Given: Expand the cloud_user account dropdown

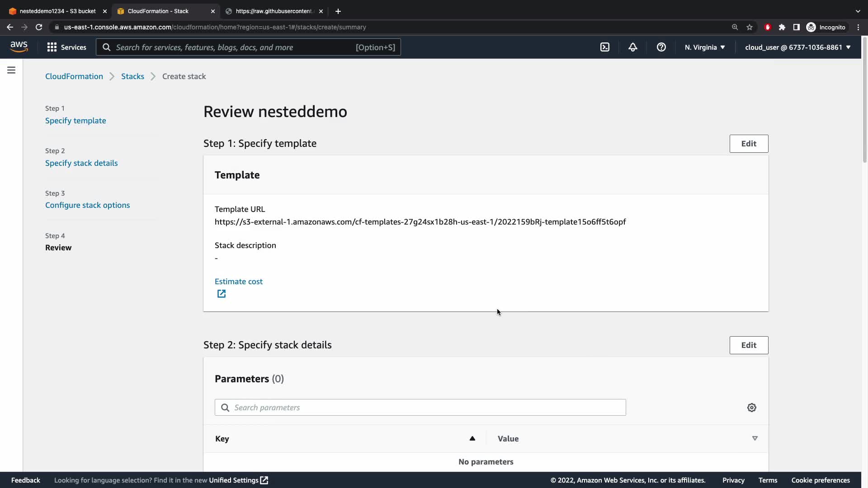Looking at the screenshot, I should [x=797, y=47].
